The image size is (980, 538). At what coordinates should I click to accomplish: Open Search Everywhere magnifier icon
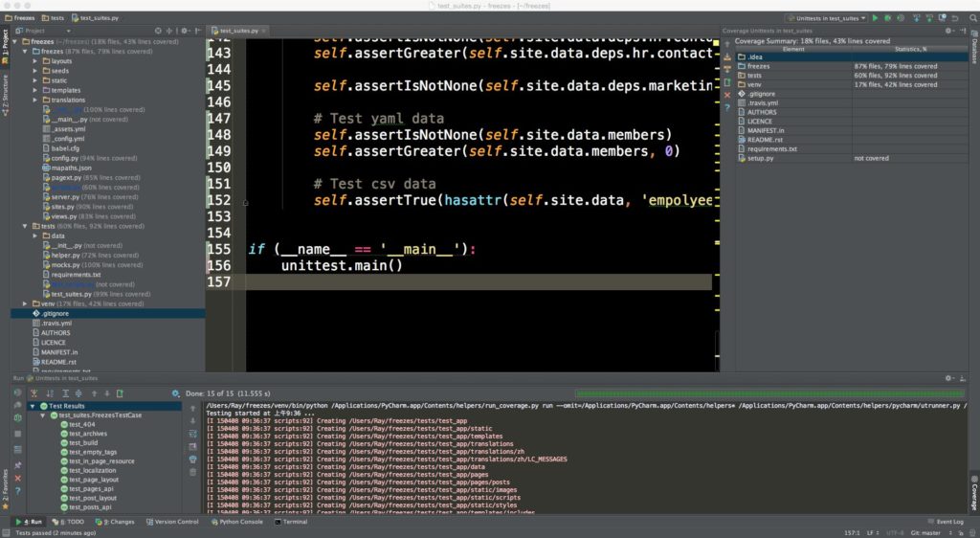coord(973,18)
